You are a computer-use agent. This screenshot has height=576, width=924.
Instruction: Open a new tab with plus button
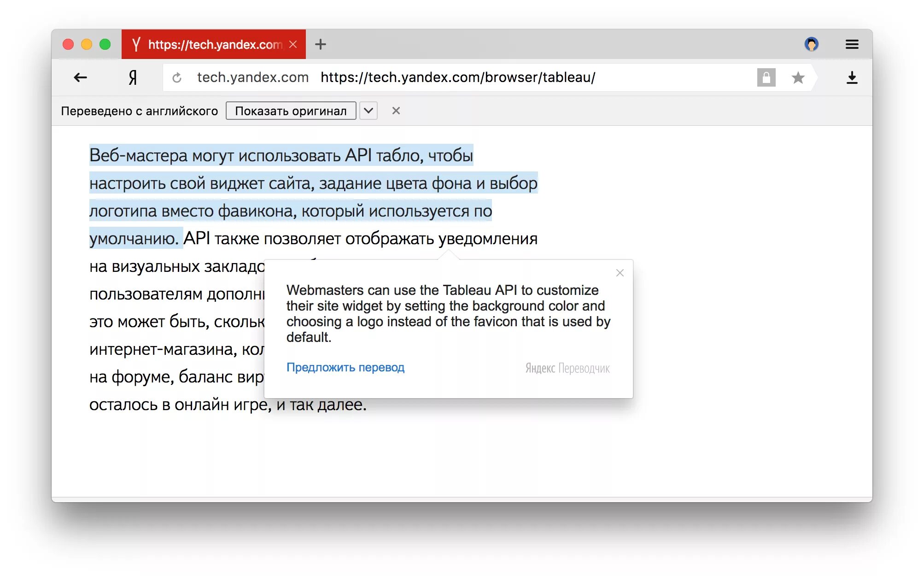click(x=321, y=44)
